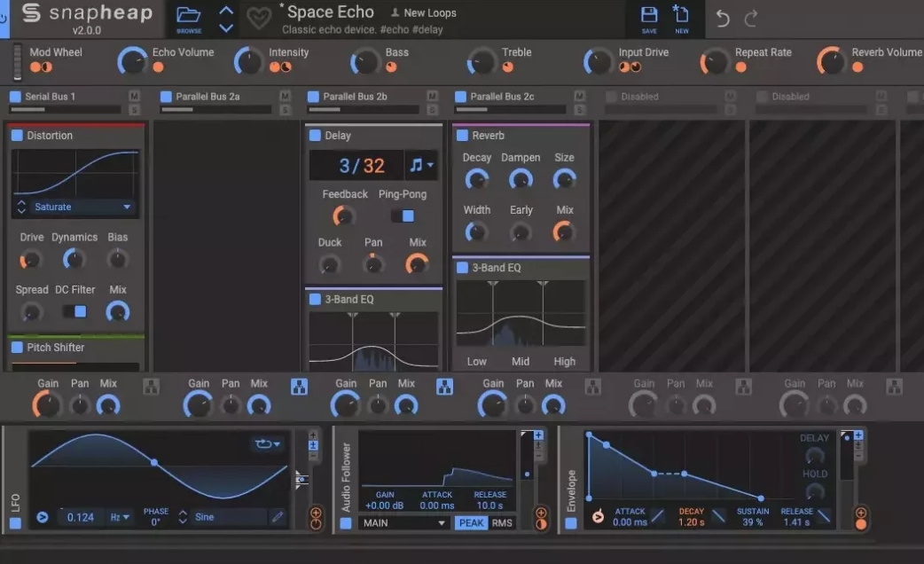Mute Parallel Bus 2b with its M button
The height and width of the screenshot is (564, 924).
tap(433, 96)
